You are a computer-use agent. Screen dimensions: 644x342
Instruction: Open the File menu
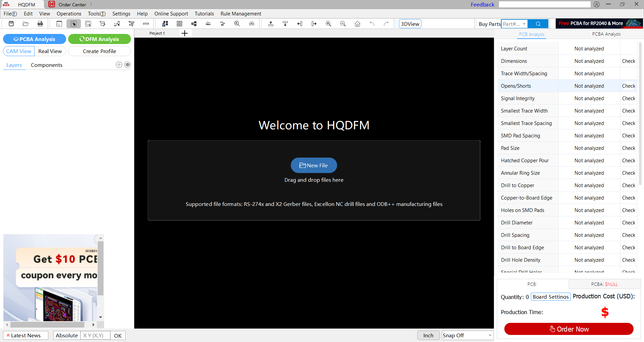click(x=10, y=13)
